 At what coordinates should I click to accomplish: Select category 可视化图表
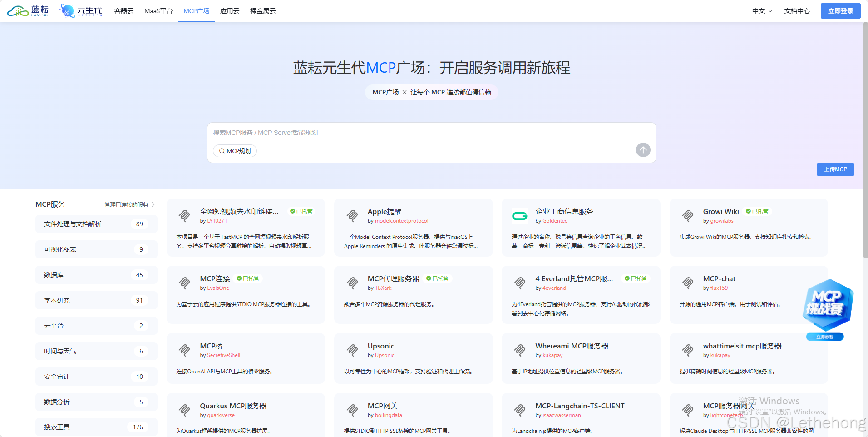pyautogui.click(x=96, y=249)
